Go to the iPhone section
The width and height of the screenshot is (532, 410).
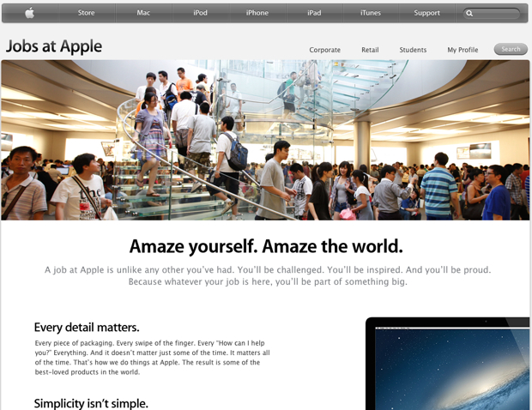click(257, 13)
